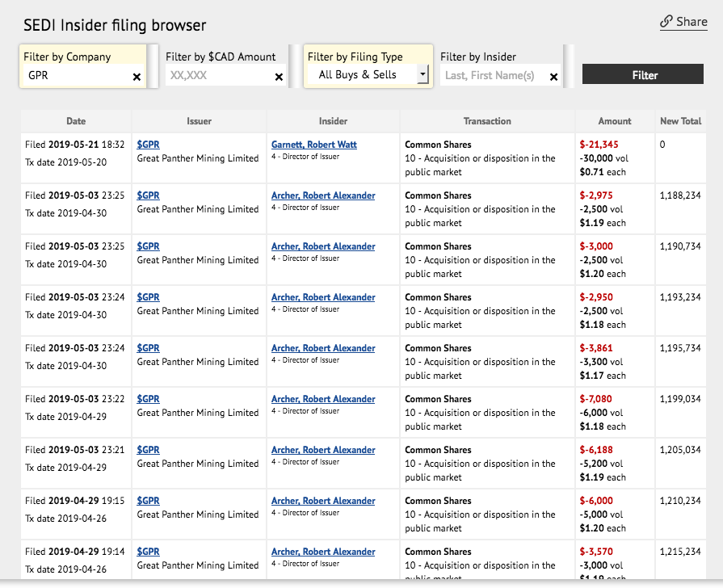The width and height of the screenshot is (723, 588).
Task: Click the Issuer column header
Action: [x=199, y=121]
